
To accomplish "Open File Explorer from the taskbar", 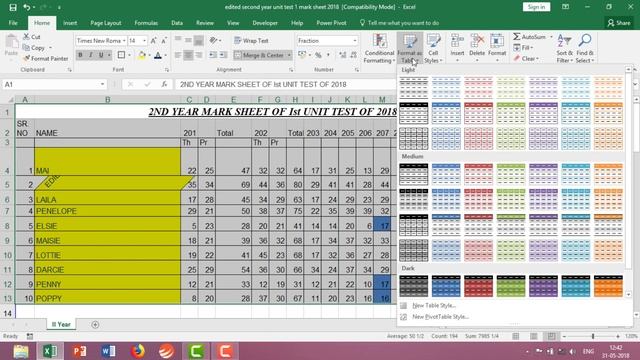I will (x=21, y=351).
